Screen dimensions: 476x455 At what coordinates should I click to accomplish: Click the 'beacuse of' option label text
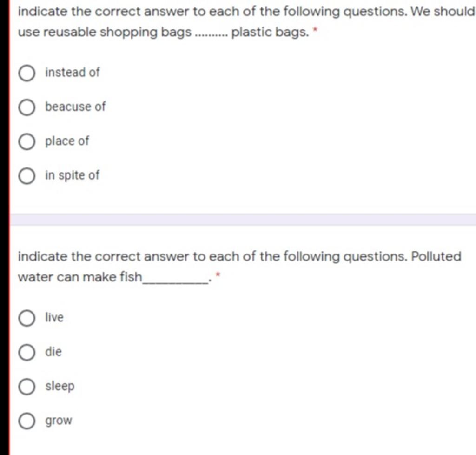(x=75, y=107)
